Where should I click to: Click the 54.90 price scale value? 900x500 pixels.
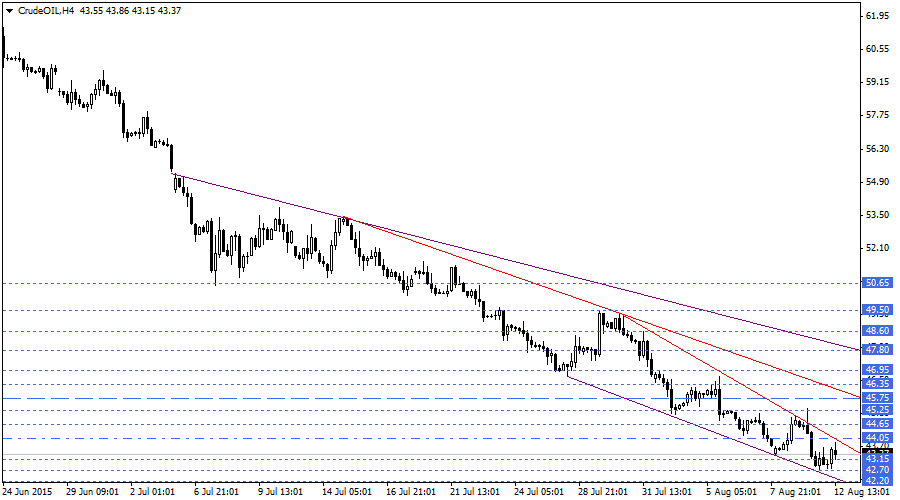pos(877,182)
